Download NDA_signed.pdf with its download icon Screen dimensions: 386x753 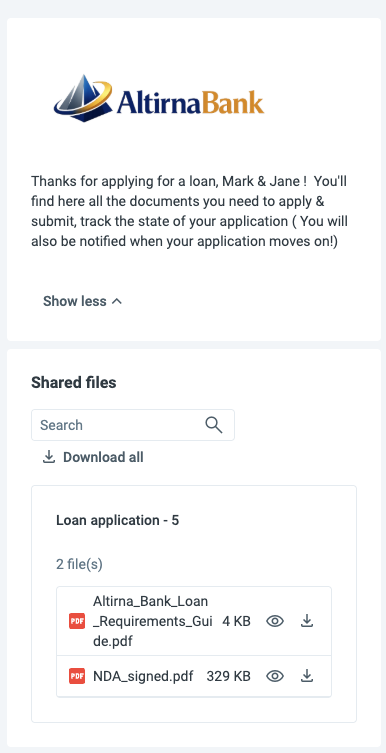pos(307,676)
